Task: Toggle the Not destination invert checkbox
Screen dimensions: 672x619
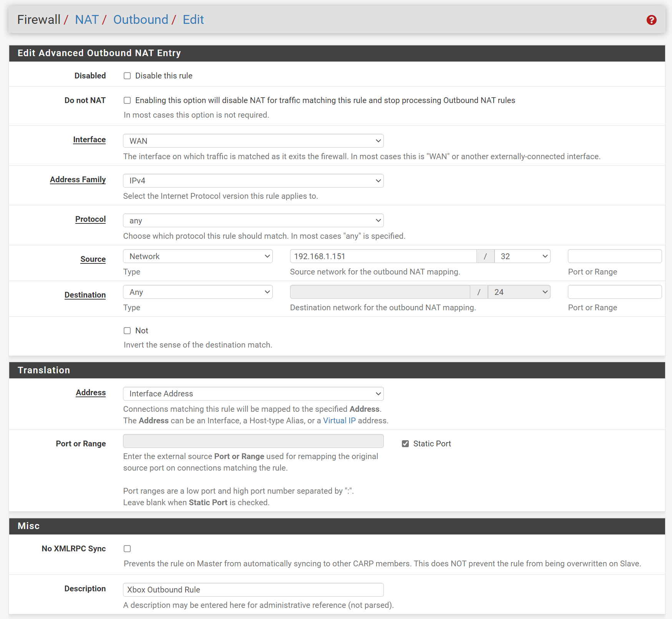Action: point(127,331)
